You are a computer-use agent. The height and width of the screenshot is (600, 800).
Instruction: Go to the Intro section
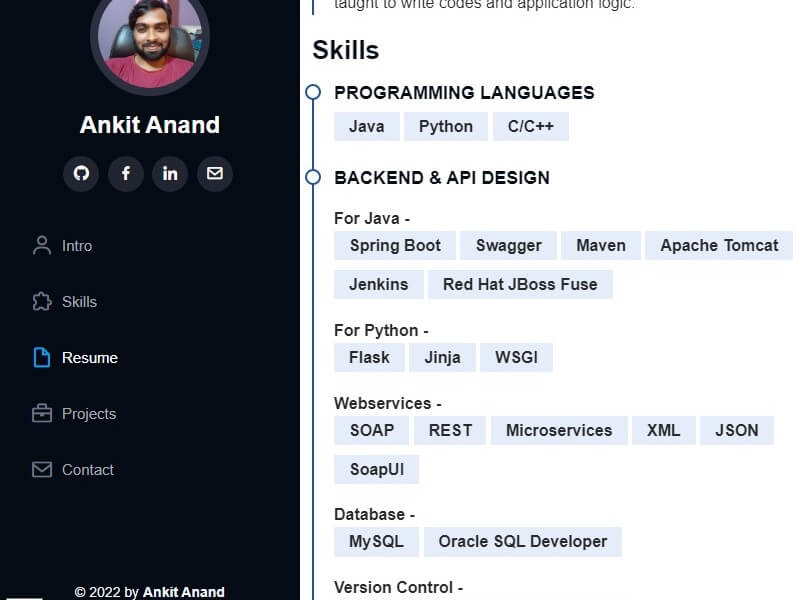(x=77, y=246)
